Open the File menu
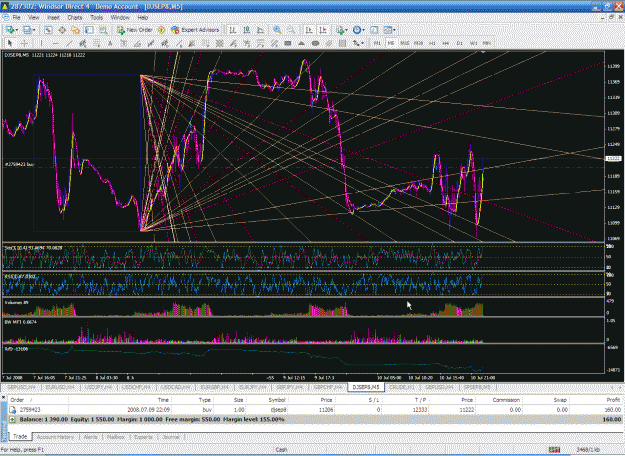This screenshot has width=625, height=456. click(x=16, y=18)
